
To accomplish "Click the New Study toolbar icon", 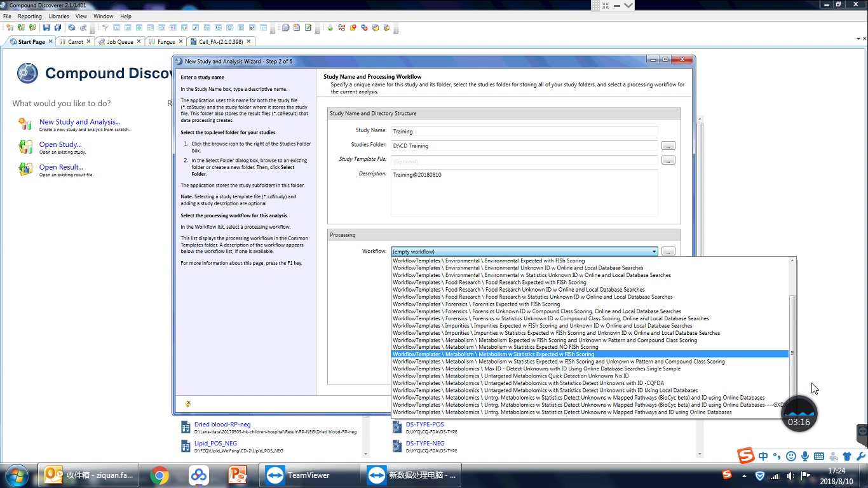I will (x=10, y=28).
